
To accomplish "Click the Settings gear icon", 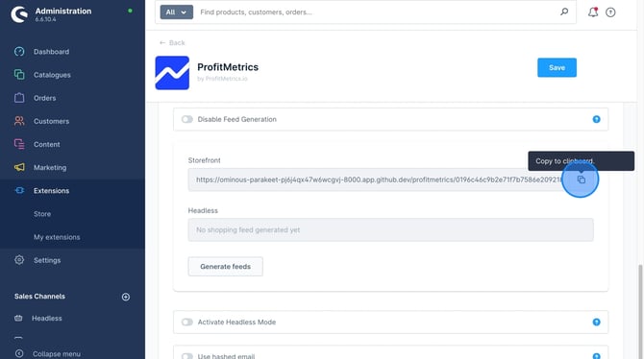I will coord(19,260).
